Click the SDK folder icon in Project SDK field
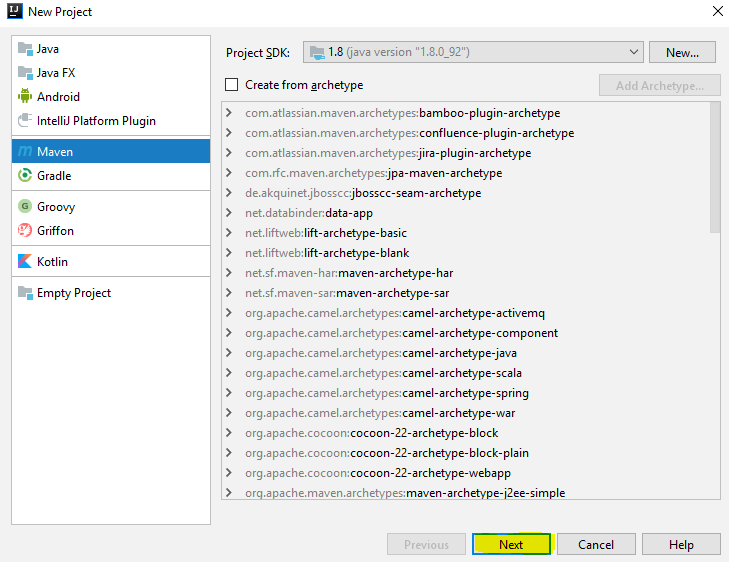 pyautogui.click(x=317, y=53)
